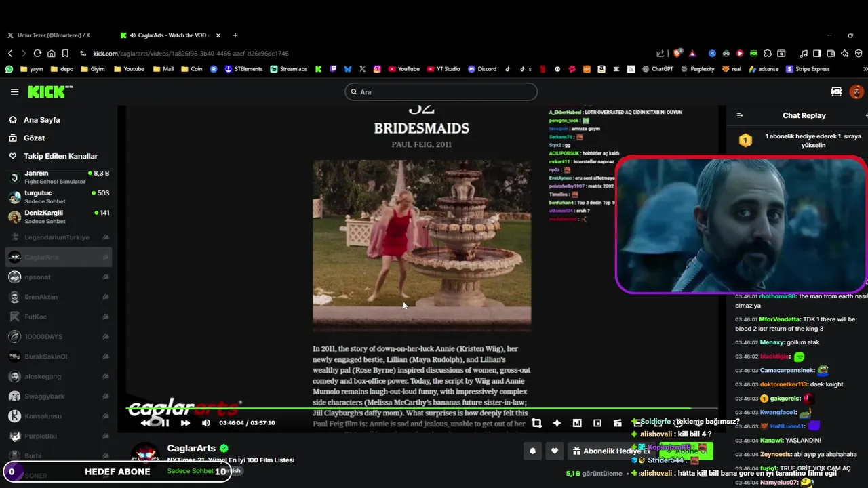Click the Sadece Sohbet category link
Image resolution: width=868 pixels, height=488 pixels.
tap(190, 471)
